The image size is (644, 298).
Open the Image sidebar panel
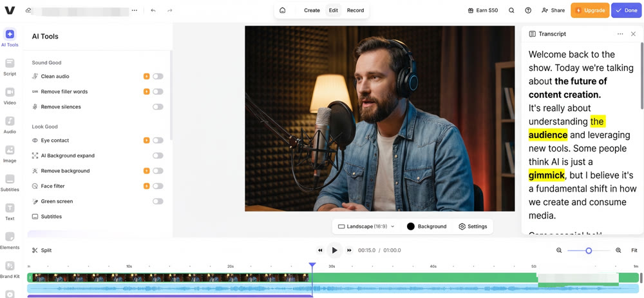10,150
